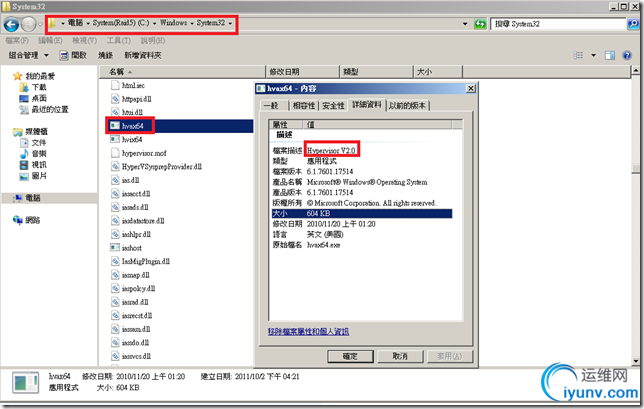Viewport: 644px width, 409px height.
Task: Select 桌面 in the navigation pane
Action: tap(33, 98)
